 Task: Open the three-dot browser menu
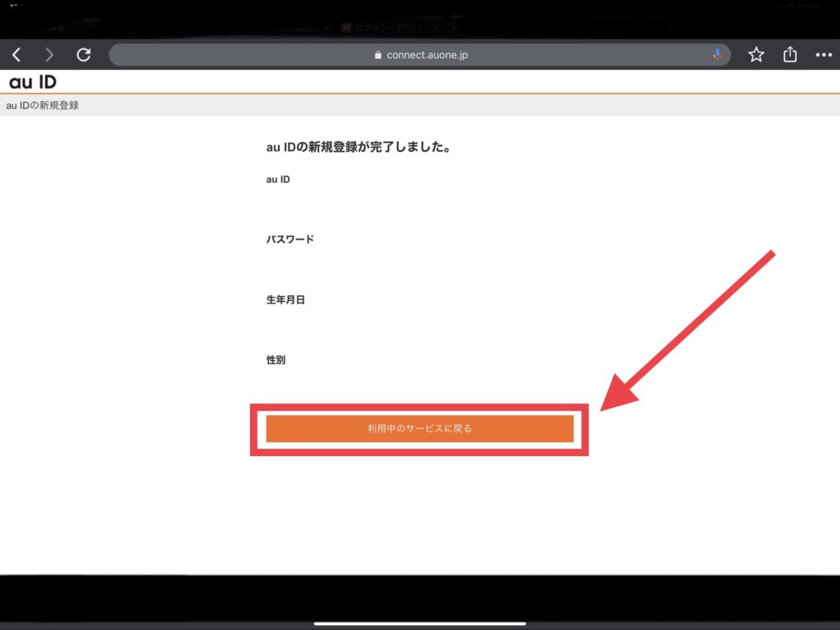(x=824, y=55)
